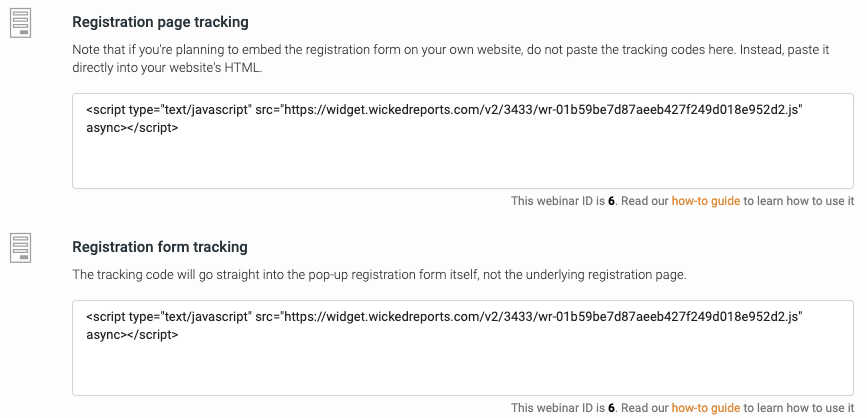
Task: Click 'to learn how to use it' below page tracking
Action: [798, 201]
